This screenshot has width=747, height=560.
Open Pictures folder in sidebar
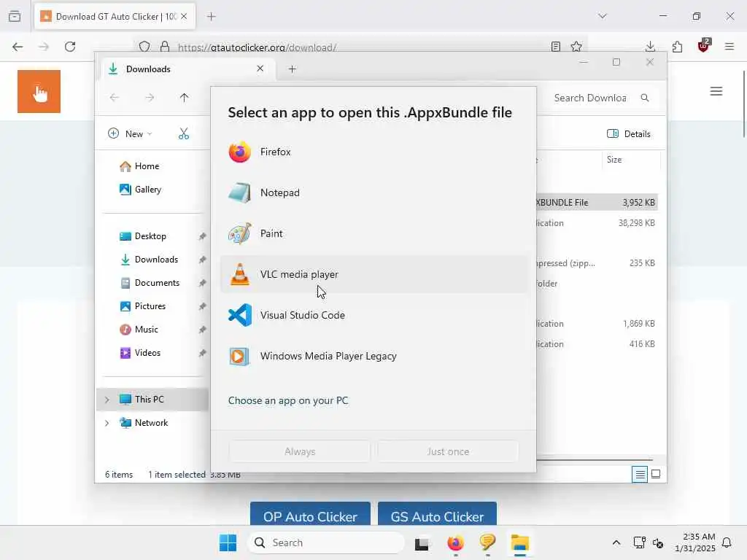coord(150,306)
